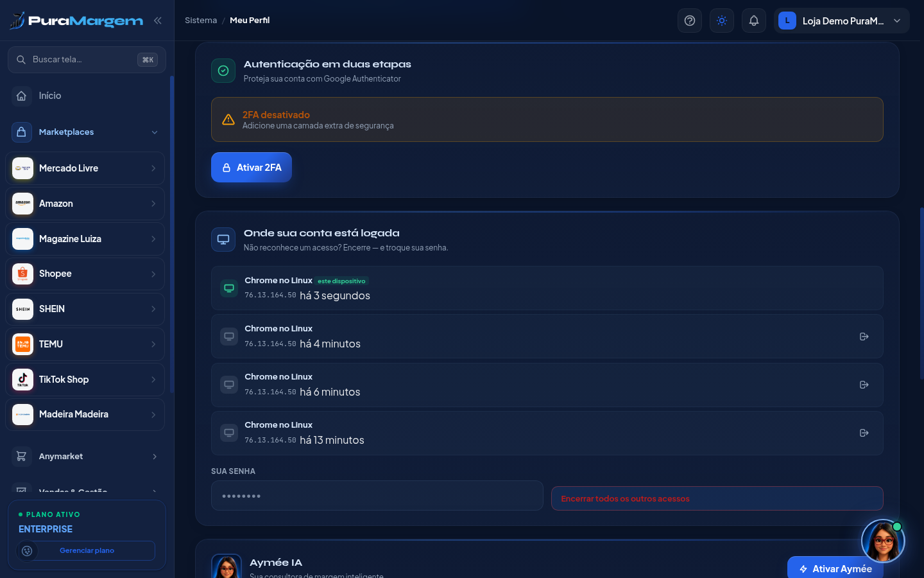924x578 pixels.
Task: Click the Ativar 2FA button
Action: coord(252,168)
